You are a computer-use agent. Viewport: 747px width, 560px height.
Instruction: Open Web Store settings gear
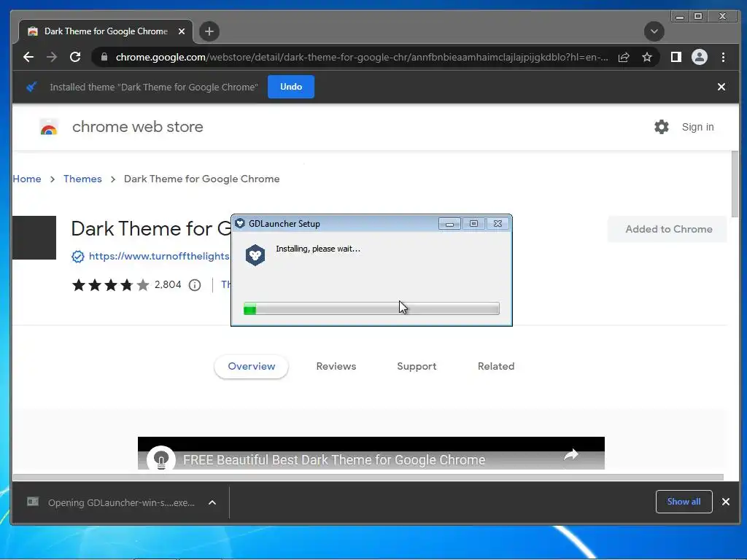pos(661,127)
